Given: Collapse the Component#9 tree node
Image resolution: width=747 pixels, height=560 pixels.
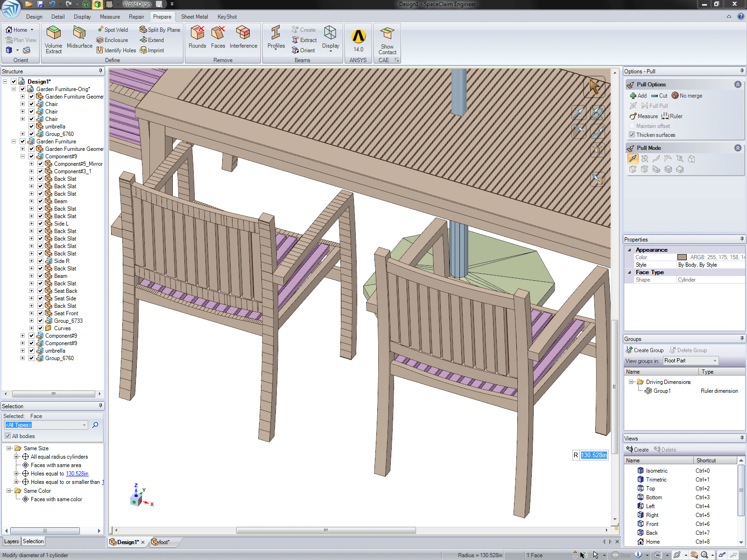Looking at the screenshot, I should point(22,156).
